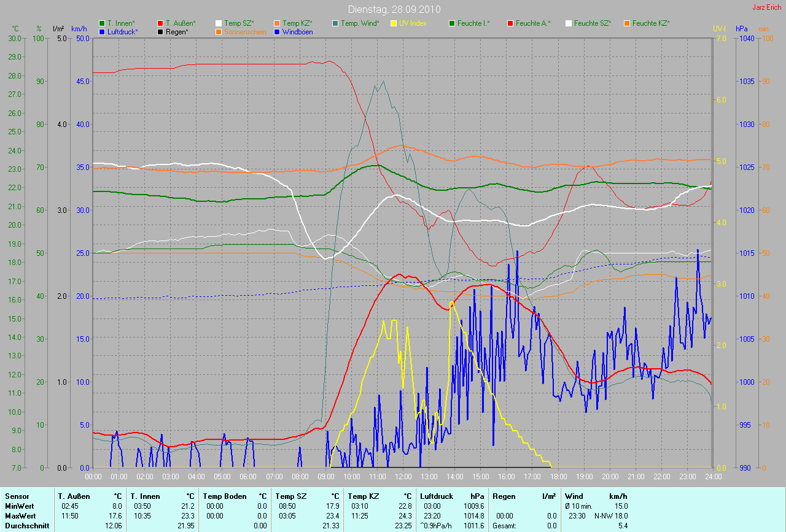Click the black Regen legend square
Screen dimensions: 786x532
pos(160,31)
